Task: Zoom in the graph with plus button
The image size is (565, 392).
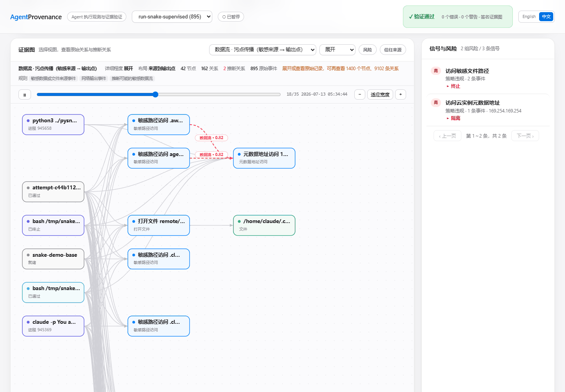Action: 401,94
